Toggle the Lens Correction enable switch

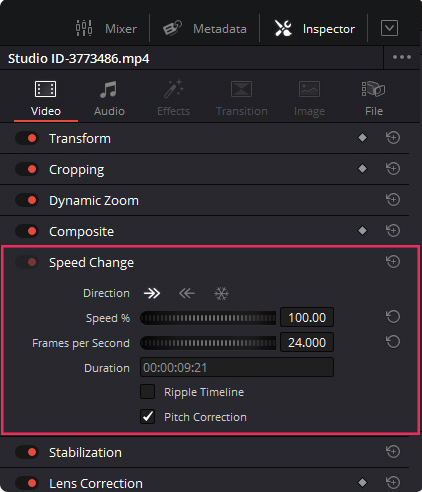point(27,483)
